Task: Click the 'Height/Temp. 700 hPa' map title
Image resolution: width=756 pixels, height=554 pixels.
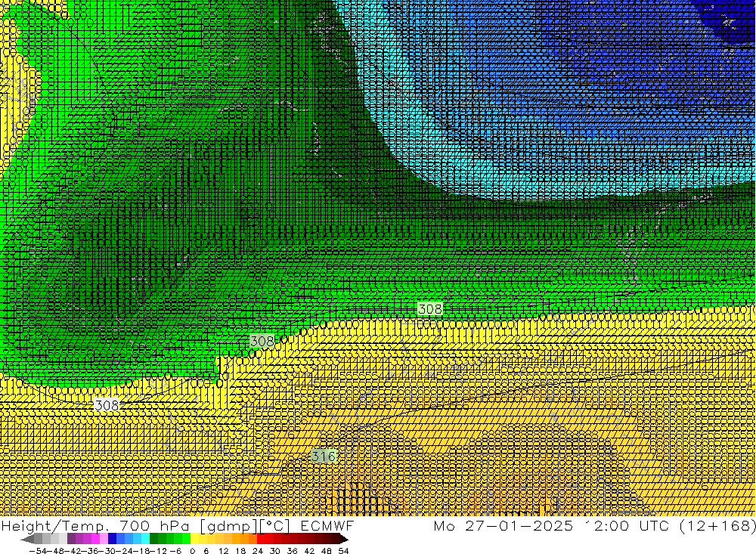Action: (x=96, y=525)
